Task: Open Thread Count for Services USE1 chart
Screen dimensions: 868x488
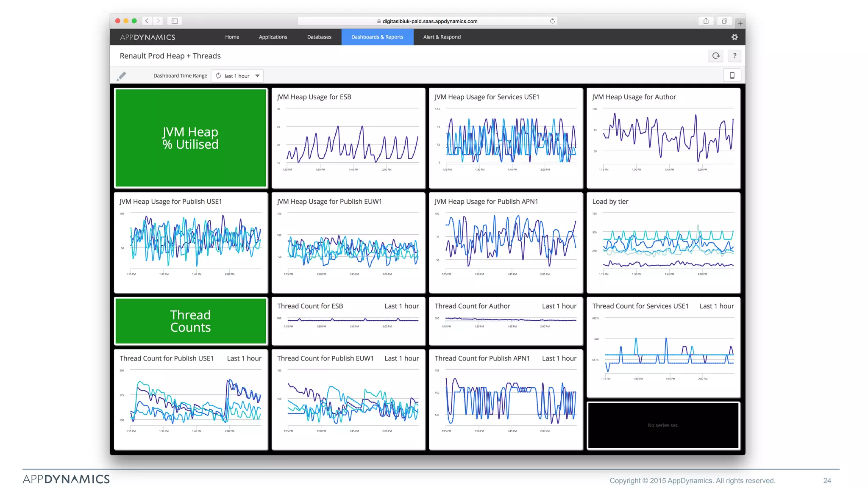Action: coord(663,347)
